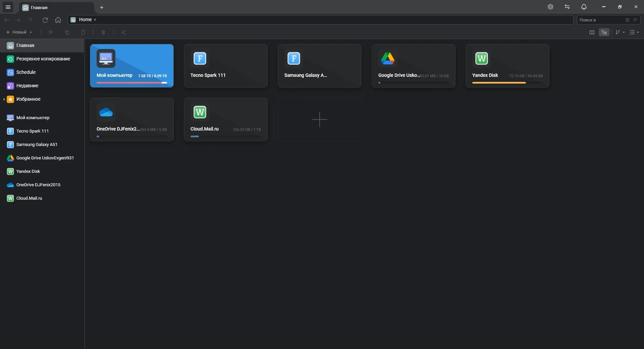Viewport: 644px width, 349px height.
Task: Click OneDrive DJFenix2... card title
Action: 118,129
